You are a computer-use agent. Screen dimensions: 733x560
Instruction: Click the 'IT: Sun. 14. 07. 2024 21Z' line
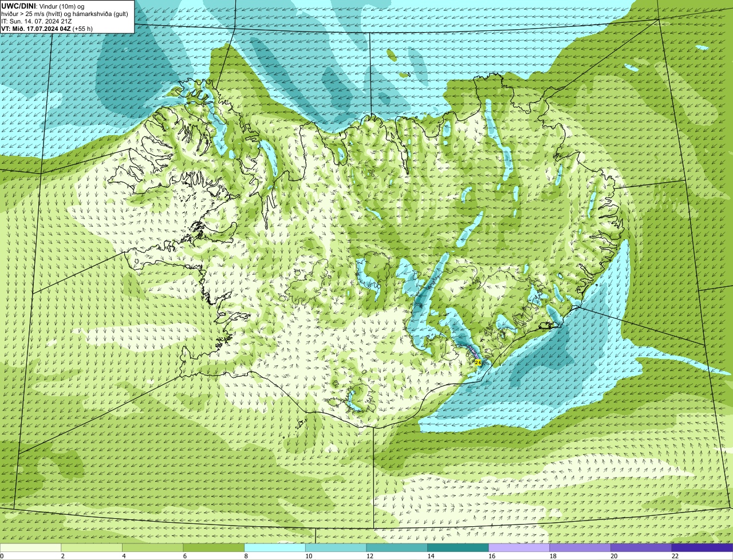37,21
